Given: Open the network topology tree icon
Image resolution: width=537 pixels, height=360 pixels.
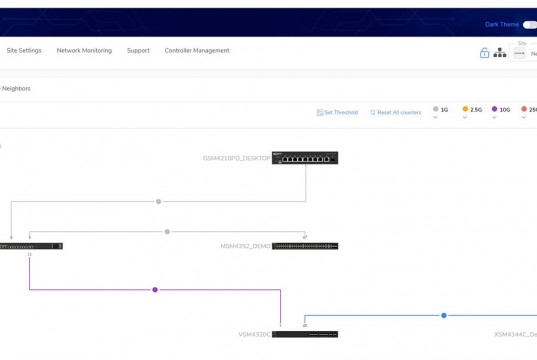Looking at the screenshot, I should [x=500, y=53].
